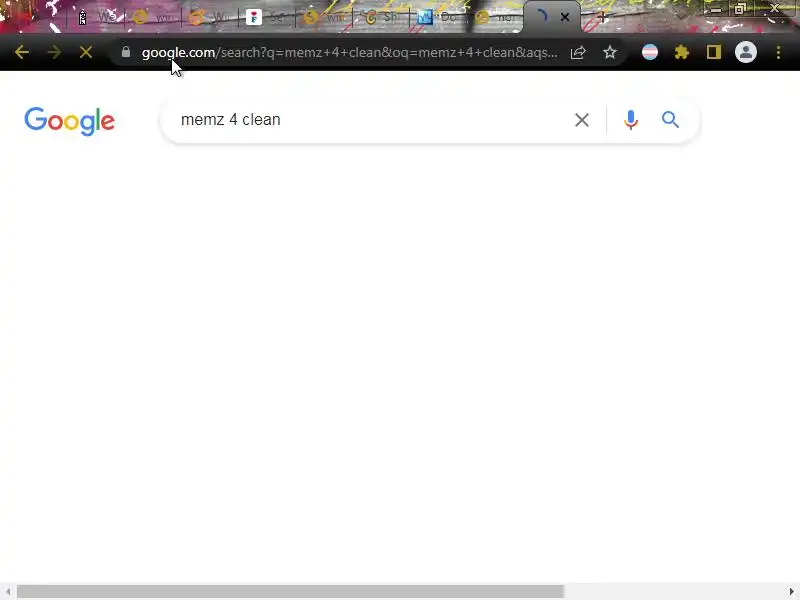Screen dimensions: 800x600
Task: Open the striped circular extension icon
Action: 649,52
